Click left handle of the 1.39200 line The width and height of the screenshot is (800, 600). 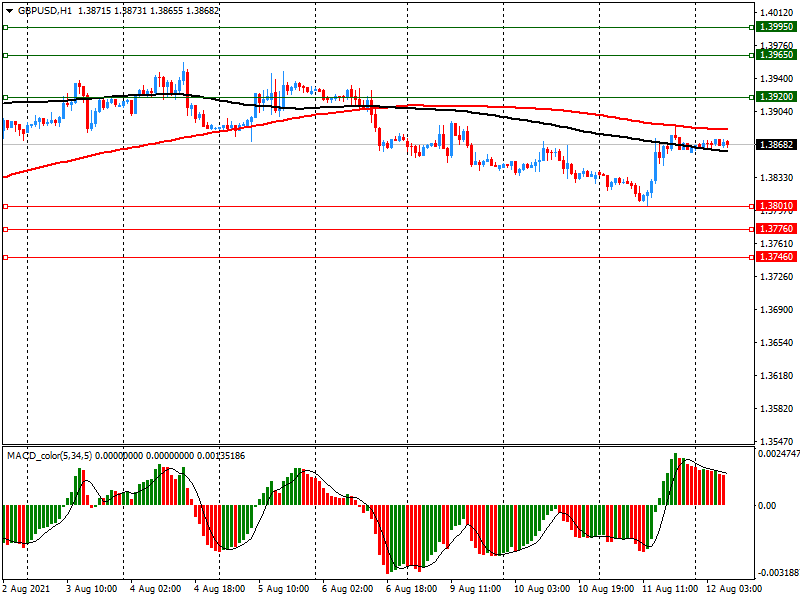(x=6, y=97)
